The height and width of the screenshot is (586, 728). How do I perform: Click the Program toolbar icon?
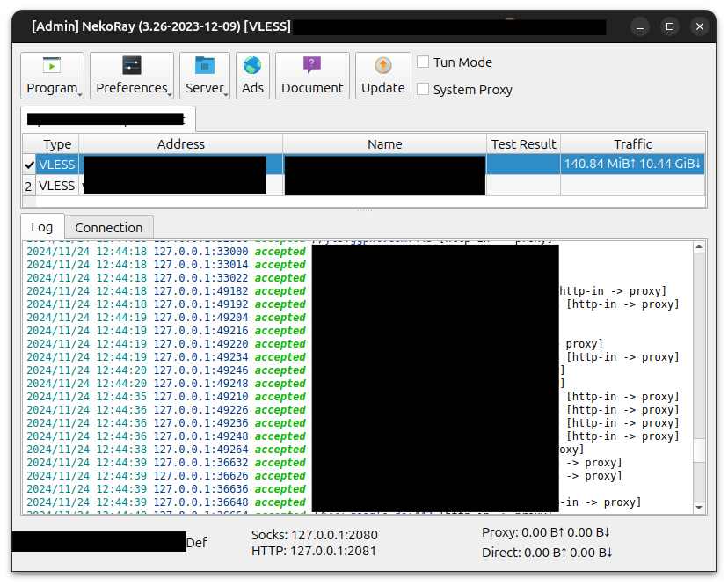pyautogui.click(x=52, y=66)
